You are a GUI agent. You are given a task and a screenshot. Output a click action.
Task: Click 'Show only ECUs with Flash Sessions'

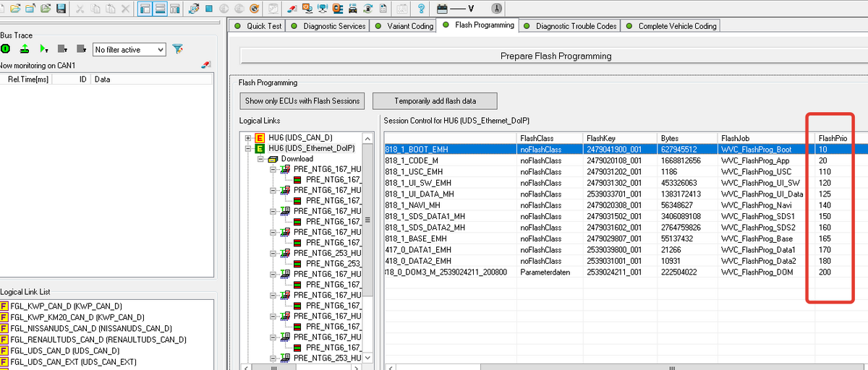302,101
